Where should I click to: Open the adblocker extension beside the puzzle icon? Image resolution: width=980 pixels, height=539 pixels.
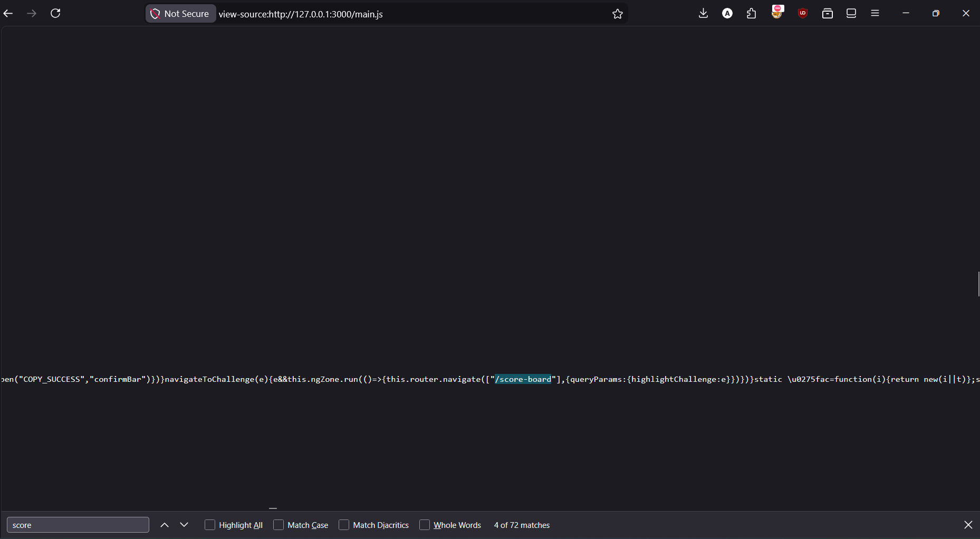pos(777,13)
